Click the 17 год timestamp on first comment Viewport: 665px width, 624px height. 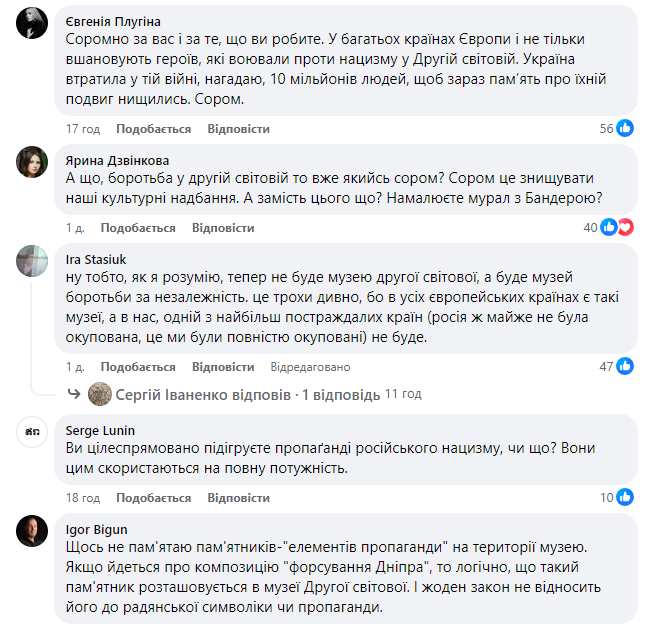pyautogui.click(x=83, y=129)
